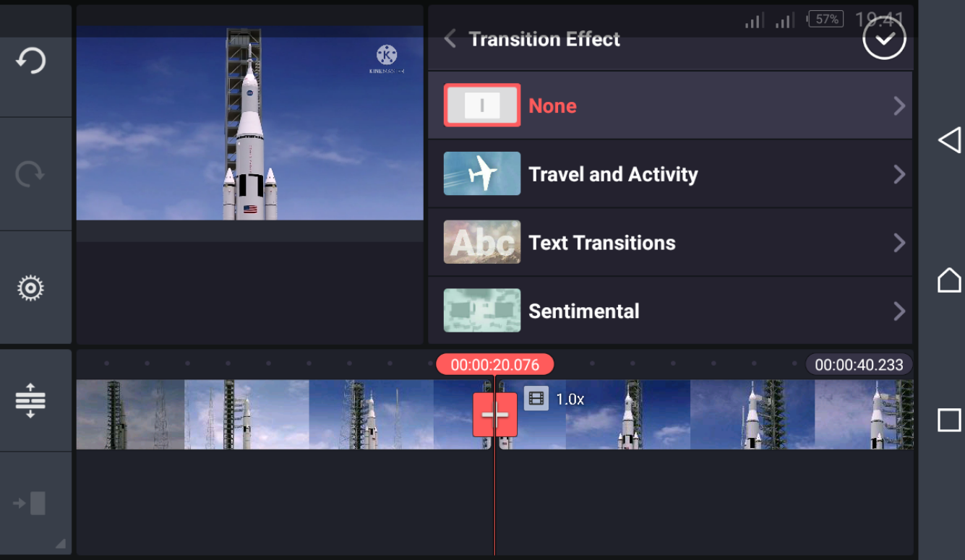Click the redo icon
The width and height of the screenshot is (965, 560).
coord(31,171)
